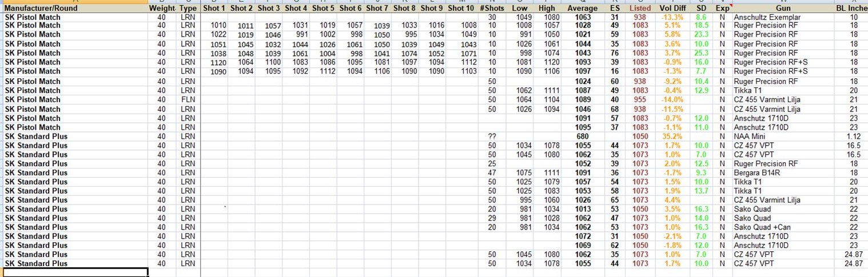
Task: Select the Shot 1 value 1051
Action: (218, 45)
